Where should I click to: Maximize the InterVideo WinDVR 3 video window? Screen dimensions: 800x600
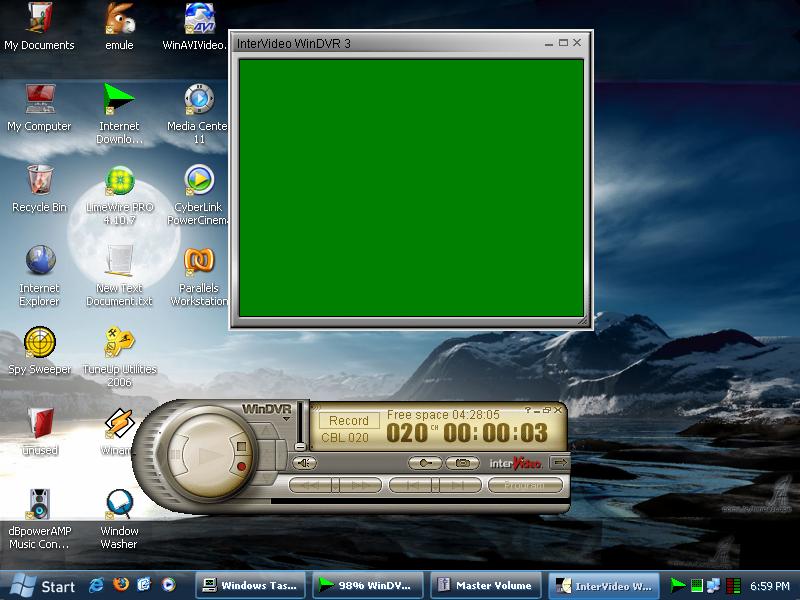pyautogui.click(x=563, y=43)
